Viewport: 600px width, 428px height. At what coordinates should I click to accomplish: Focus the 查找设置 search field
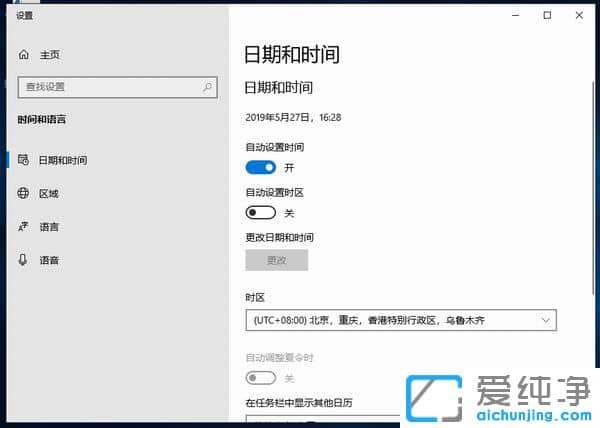117,87
